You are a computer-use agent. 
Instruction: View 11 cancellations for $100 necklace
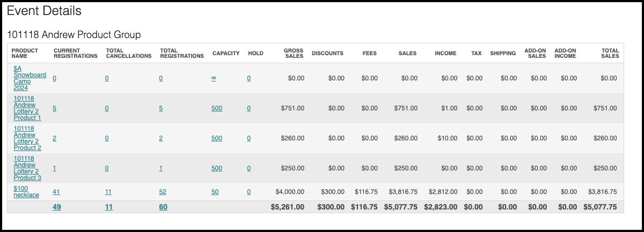pos(108,192)
